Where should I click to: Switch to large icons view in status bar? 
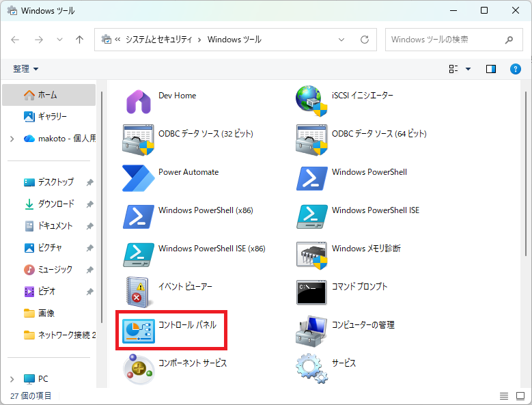518,396
